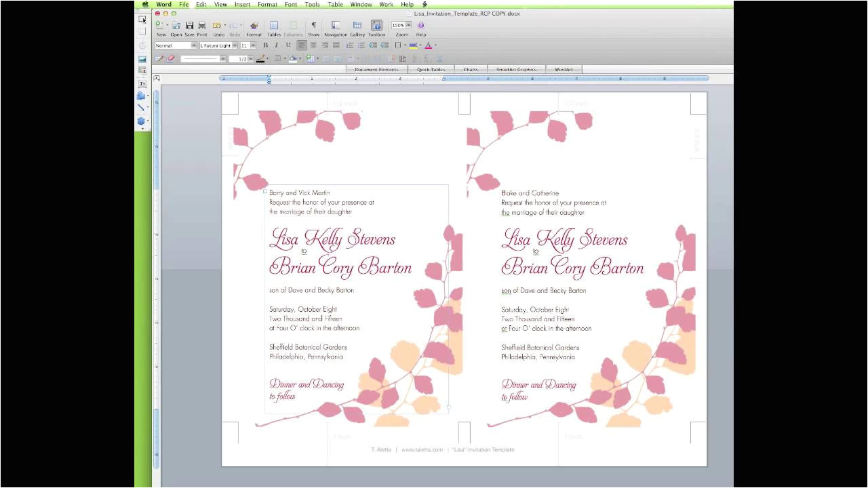Select the table Eraser tool
This screenshot has height=488, width=868.
click(171, 58)
